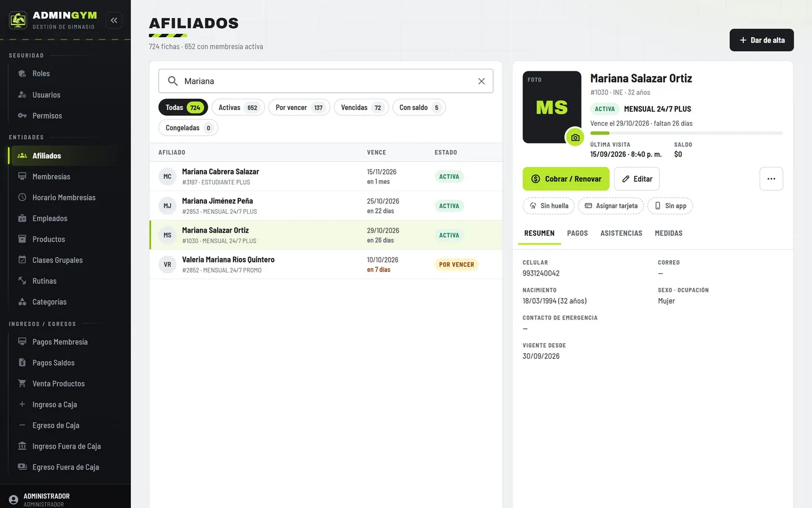Switch to the Medidas tab

669,233
